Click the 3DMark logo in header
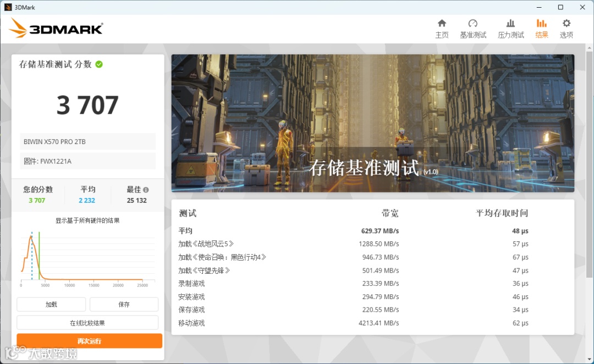The height and width of the screenshot is (364, 594). [56, 29]
